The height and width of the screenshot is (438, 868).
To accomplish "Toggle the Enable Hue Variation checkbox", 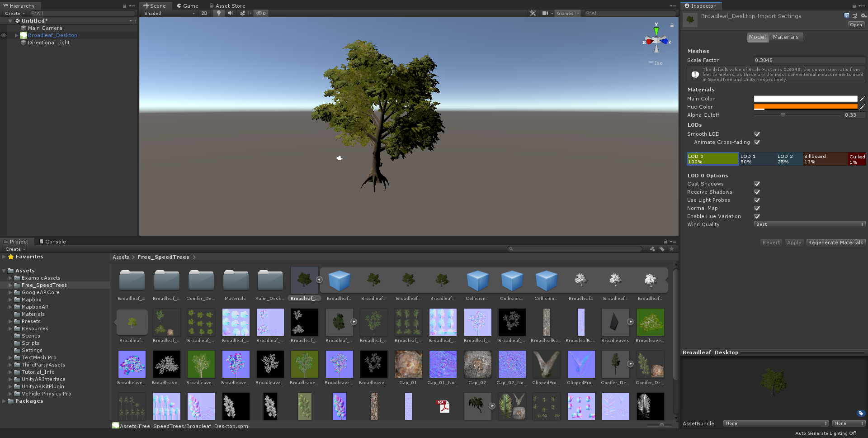I will click(x=757, y=216).
